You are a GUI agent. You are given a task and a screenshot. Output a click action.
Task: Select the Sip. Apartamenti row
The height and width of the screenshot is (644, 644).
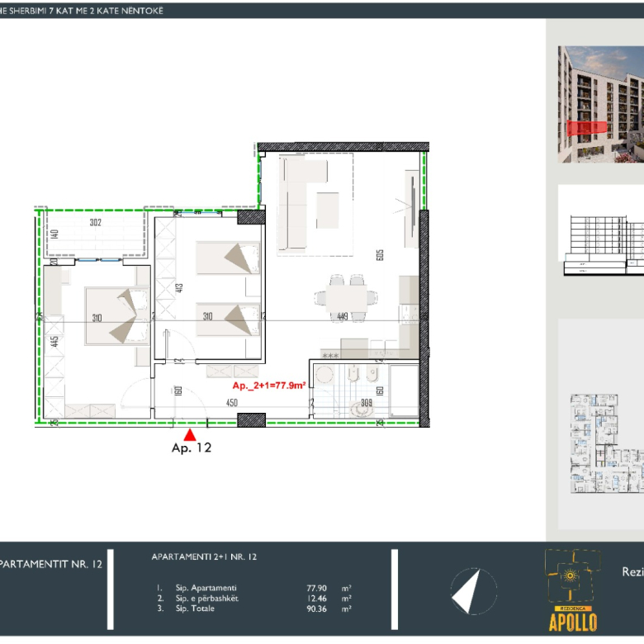254,588
